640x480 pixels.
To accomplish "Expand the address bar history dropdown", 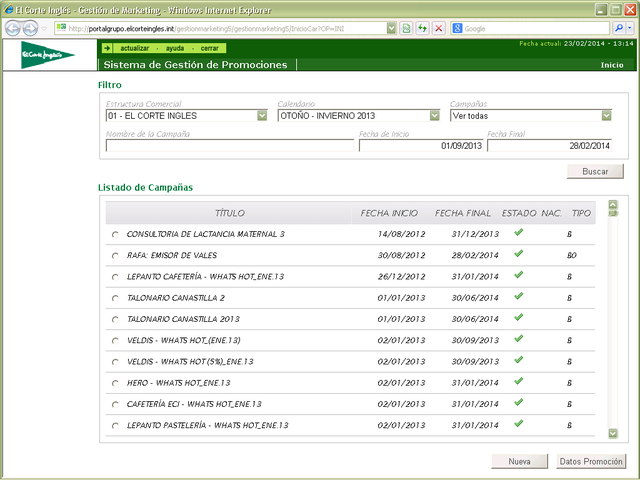I will click(391, 28).
